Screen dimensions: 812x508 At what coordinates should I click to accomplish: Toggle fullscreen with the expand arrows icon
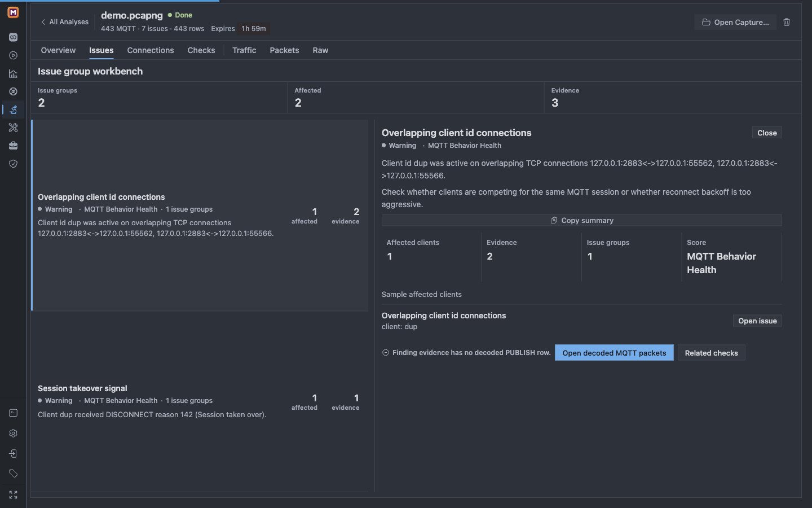pyautogui.click(x=13, y=494)
